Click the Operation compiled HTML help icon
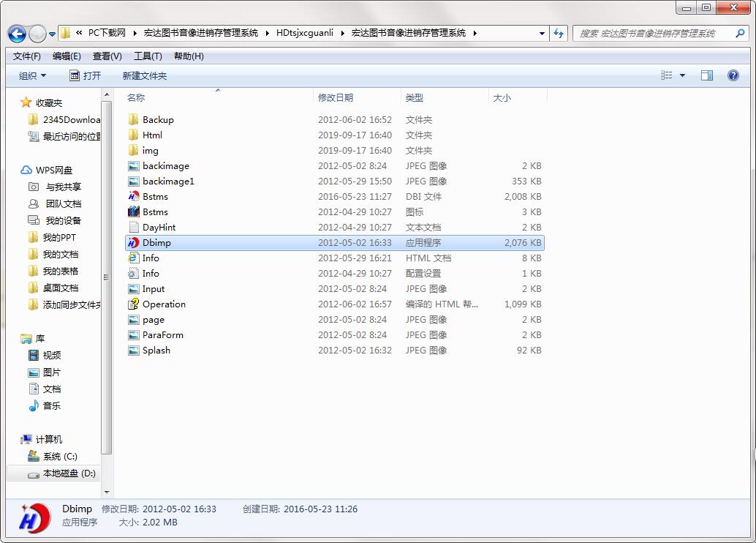756x543 pixels. pyautogui.click(x=133, y=304)
